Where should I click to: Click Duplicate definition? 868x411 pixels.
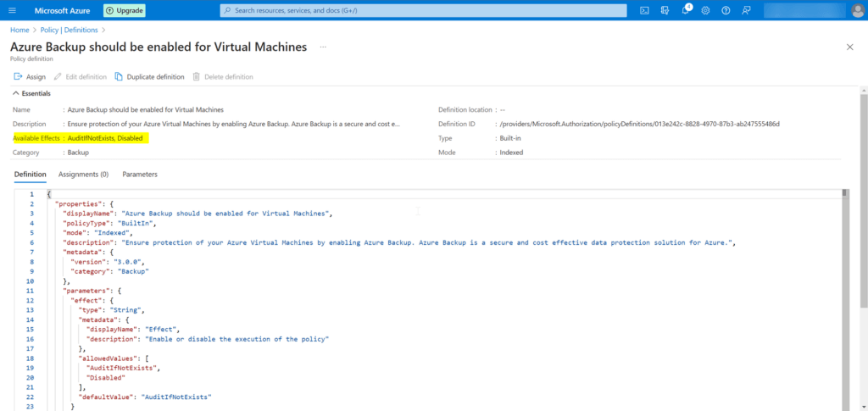149,77
